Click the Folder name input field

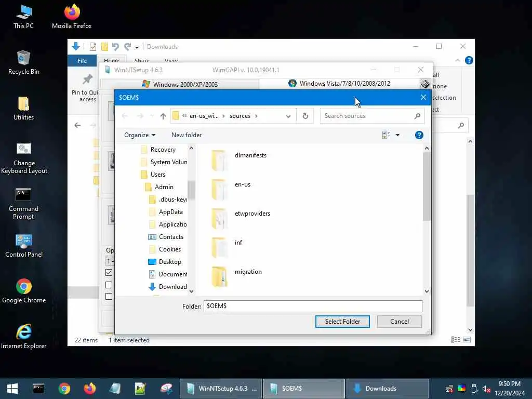pyautogui.click(x=313, y=306)
